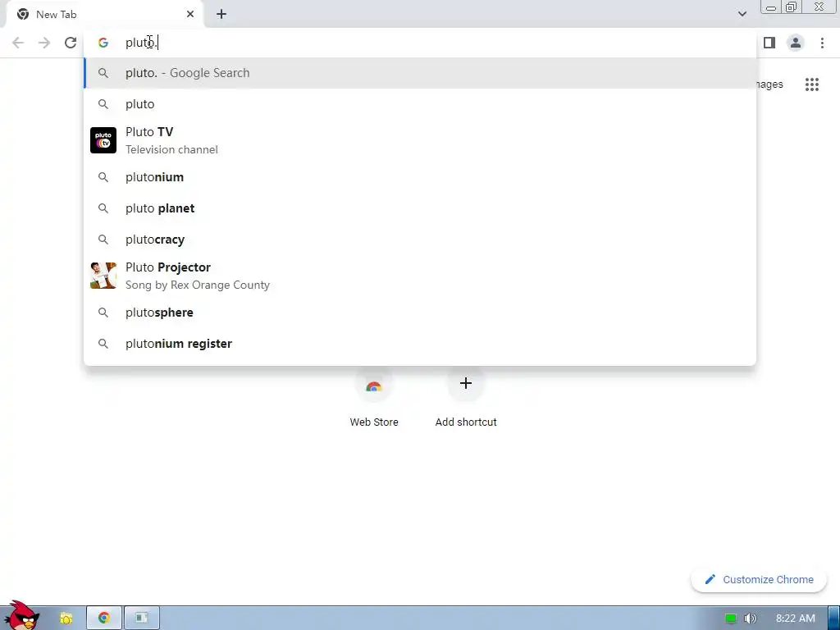Screen dimensions: 840x630
Task: Click the volume speaker tray icon
Action: coord(751,619)
